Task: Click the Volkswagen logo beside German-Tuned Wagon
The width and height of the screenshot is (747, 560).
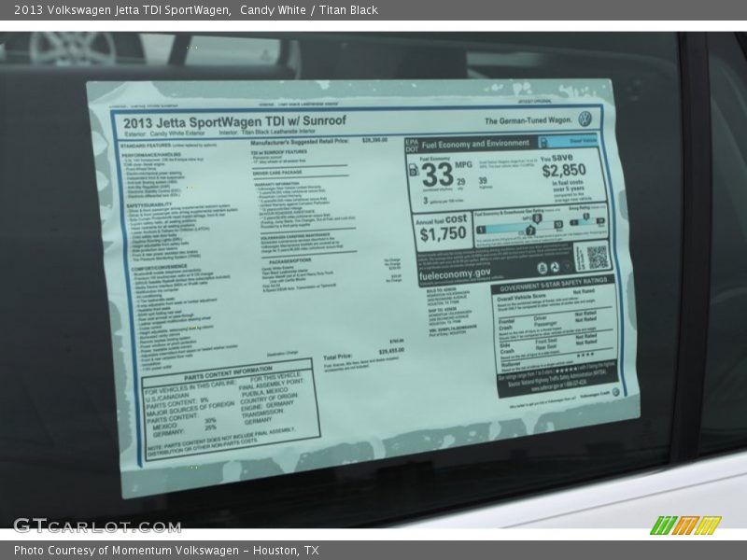Action: tap(585, 119)
